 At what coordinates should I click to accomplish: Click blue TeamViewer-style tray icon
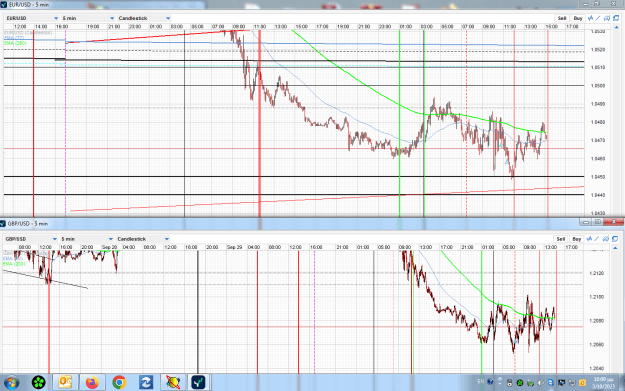tap(551, 383)
